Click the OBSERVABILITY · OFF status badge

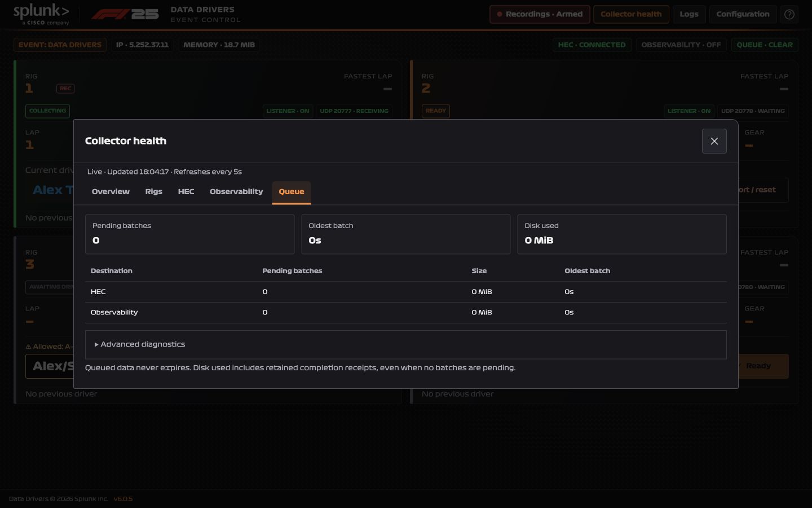pyautogui.click(x=681, y=45)
